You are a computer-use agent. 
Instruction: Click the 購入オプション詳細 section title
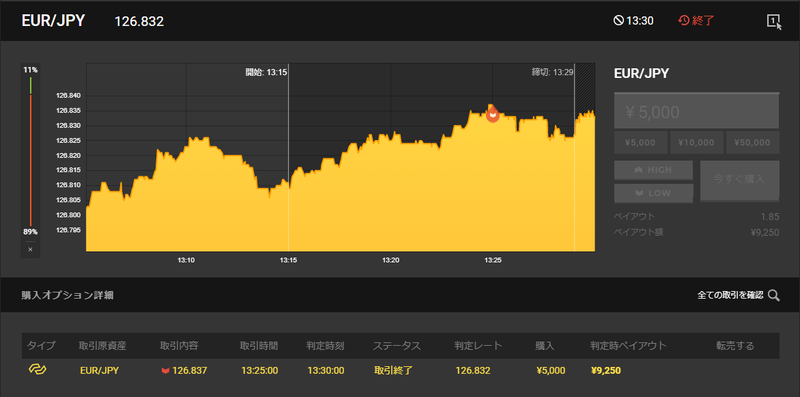point(67,295)
